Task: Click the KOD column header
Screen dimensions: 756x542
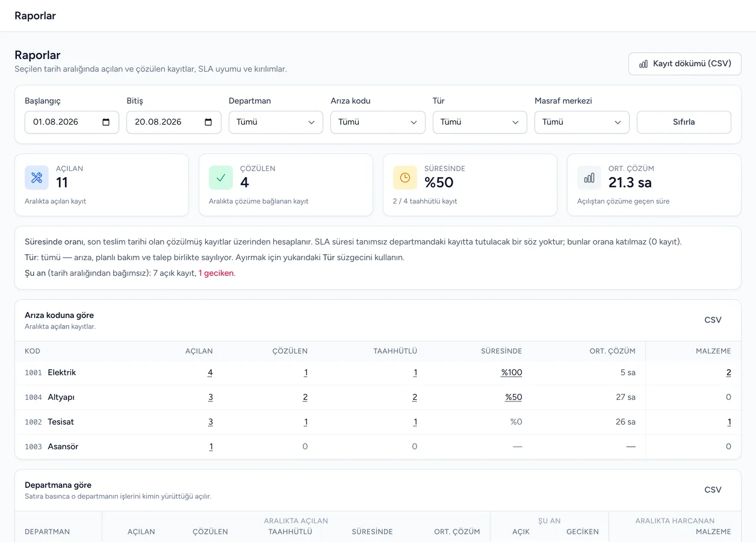Action: coord(33,351)
